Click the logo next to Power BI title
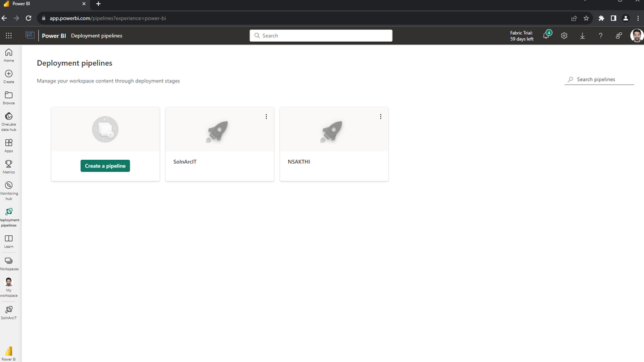 point(30,35)
